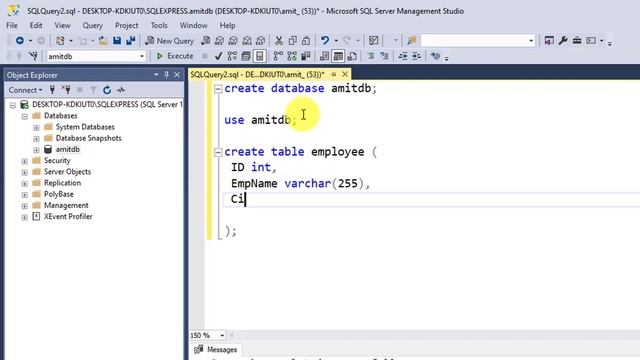Click the Copy icon in toolbar
Screen dimensions: 640x360
coord(293,40)
